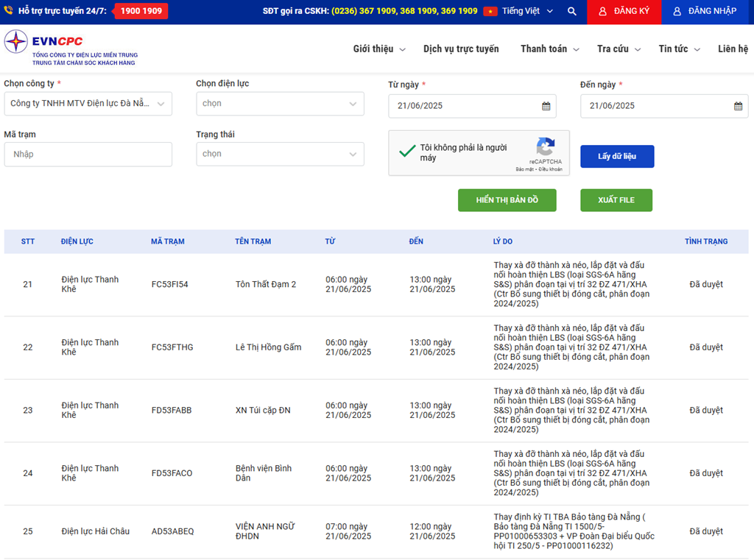This screenshot has height=560, width=754.
Task: Open calendar picker for Từ ngày
Action: coord(546,106)
